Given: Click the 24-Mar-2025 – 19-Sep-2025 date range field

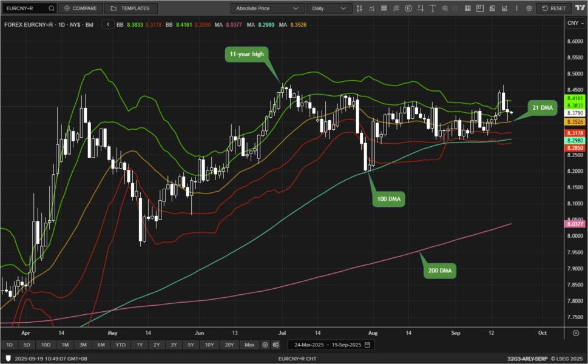Looking at the screenshot, I should [x=333, y=345].
